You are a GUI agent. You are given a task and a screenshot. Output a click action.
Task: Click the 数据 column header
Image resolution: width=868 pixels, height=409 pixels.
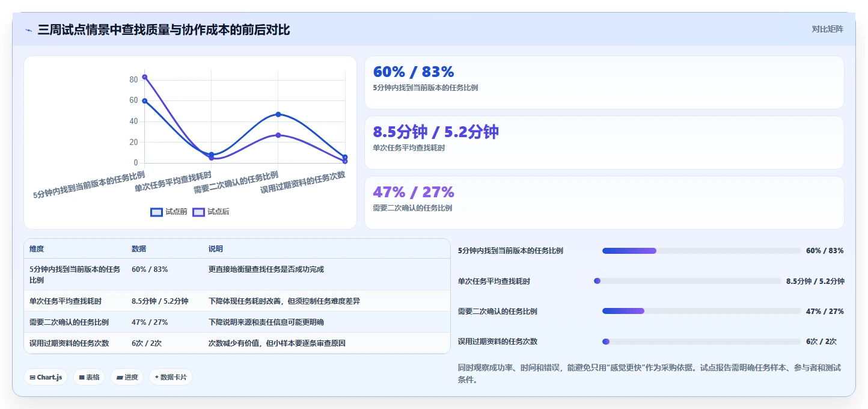[139, 249]
